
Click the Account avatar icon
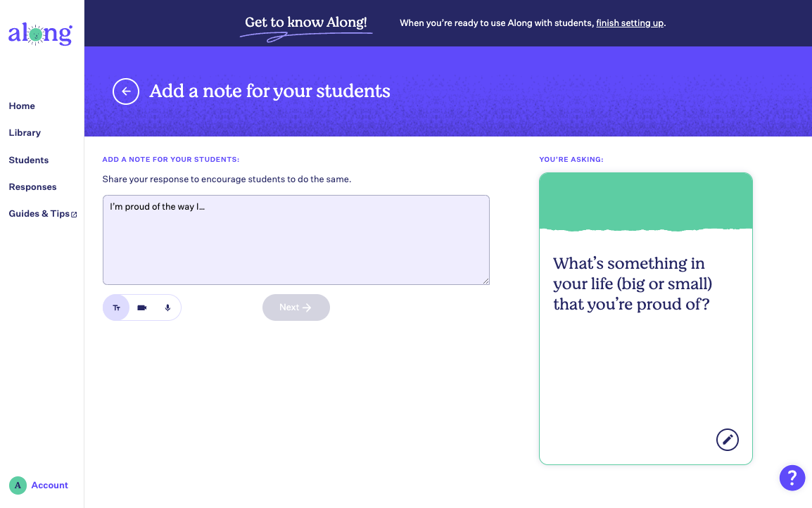18,485
